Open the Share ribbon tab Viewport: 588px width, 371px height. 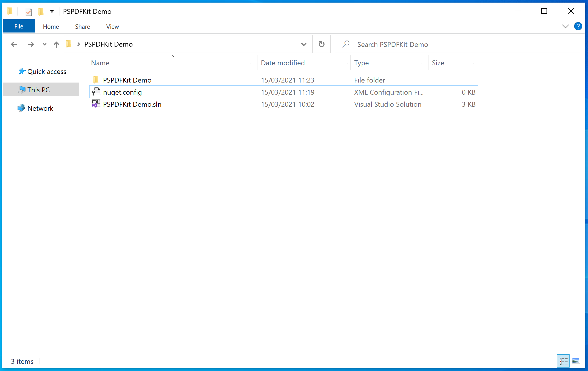[x=83, y=26]
